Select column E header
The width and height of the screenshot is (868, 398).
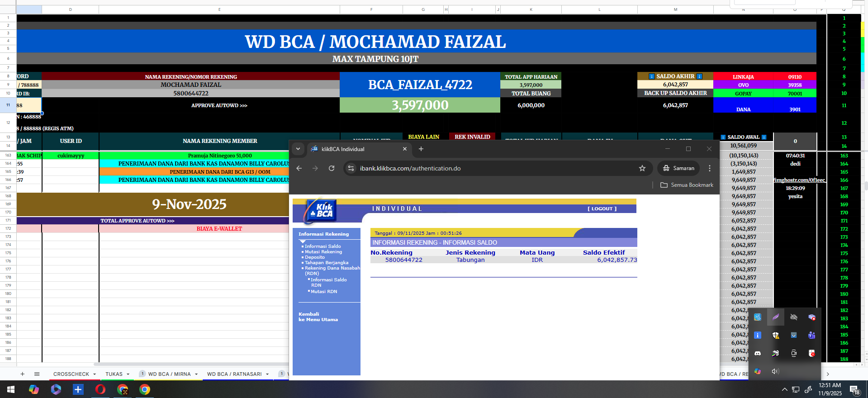pos(219,9)
